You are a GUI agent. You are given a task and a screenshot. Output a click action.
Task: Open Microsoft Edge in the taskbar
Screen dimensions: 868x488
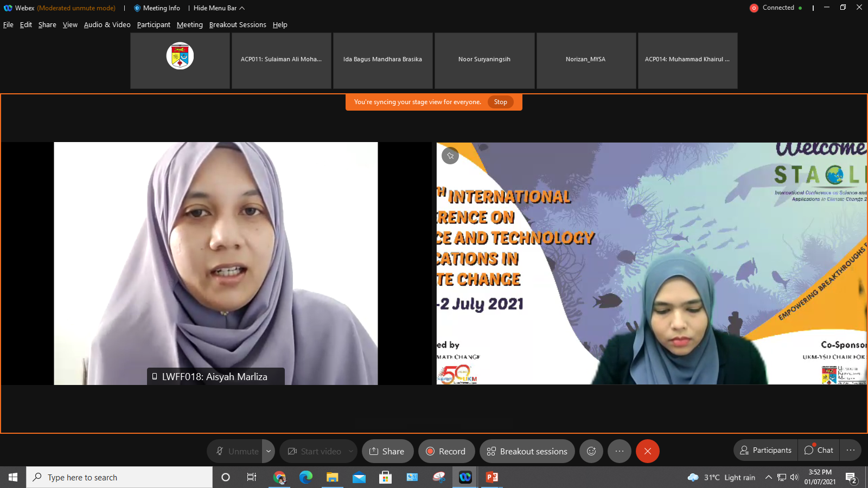306,477
